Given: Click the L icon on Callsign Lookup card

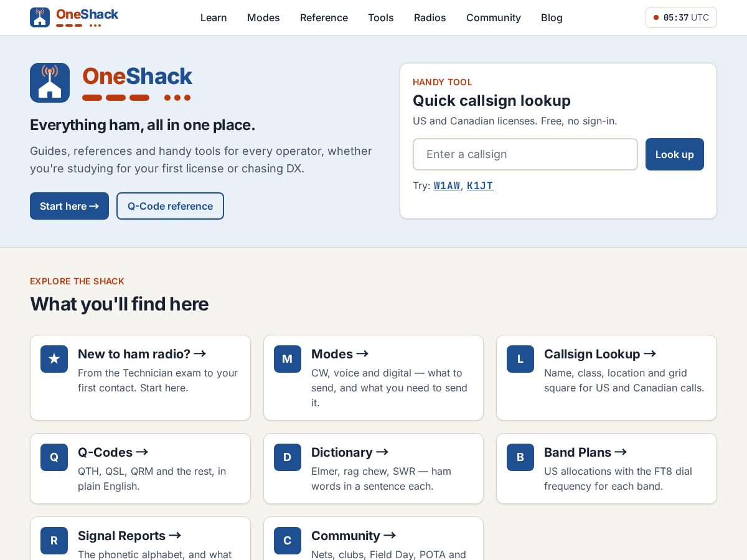Looking at the screenshot, I should click(x=520, y=359).
